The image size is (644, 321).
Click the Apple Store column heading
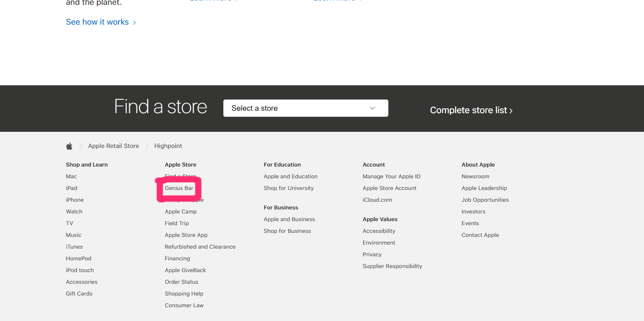[180, 165]
